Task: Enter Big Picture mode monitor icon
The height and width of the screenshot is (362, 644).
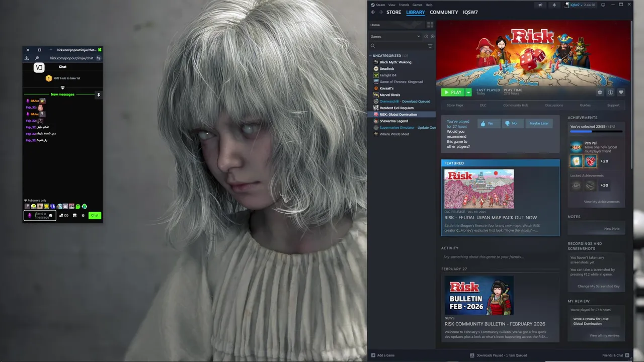Action: pyautogui.click(x=603, y=5)
